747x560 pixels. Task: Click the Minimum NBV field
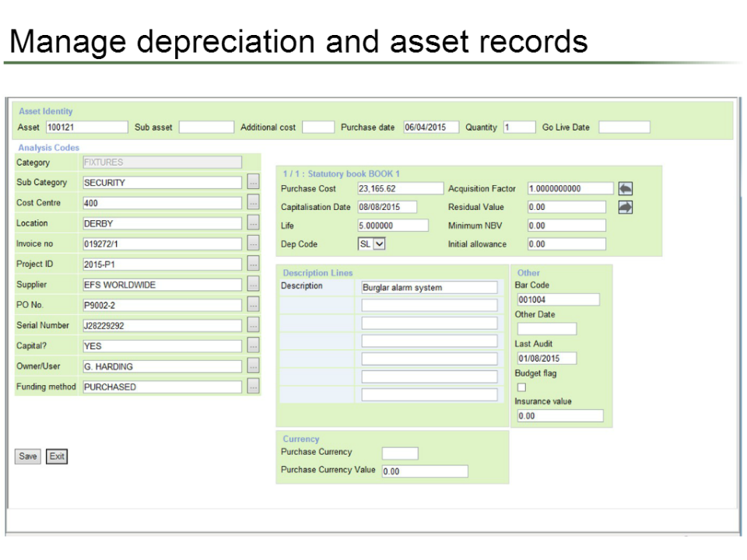click(x=566, y=226)
